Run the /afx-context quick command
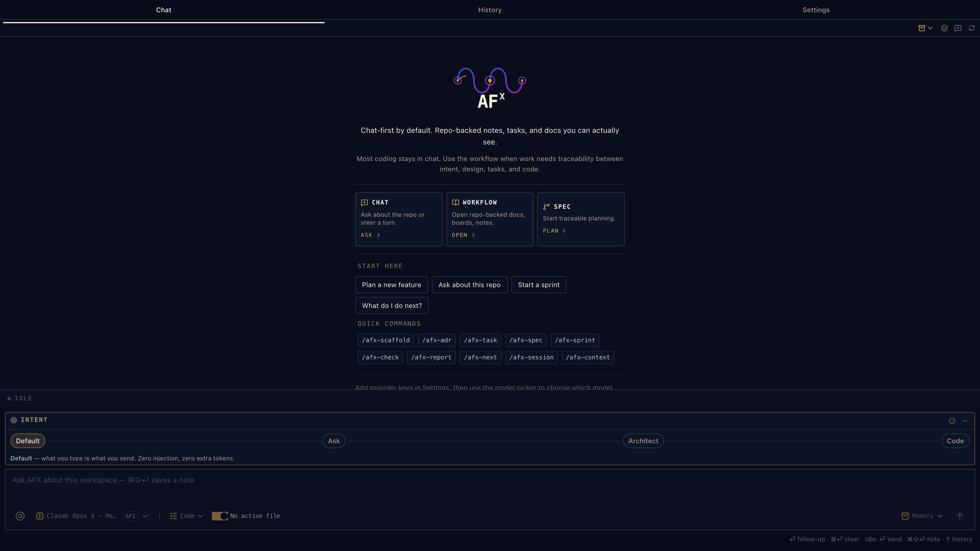The height and width of the screenshot is (551, 980). point(588,358)
